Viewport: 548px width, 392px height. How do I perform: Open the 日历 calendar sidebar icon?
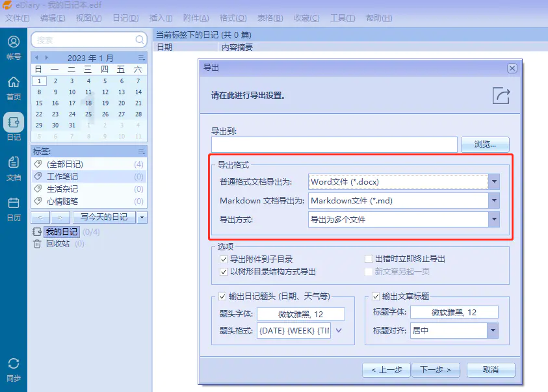pos(14,203)
